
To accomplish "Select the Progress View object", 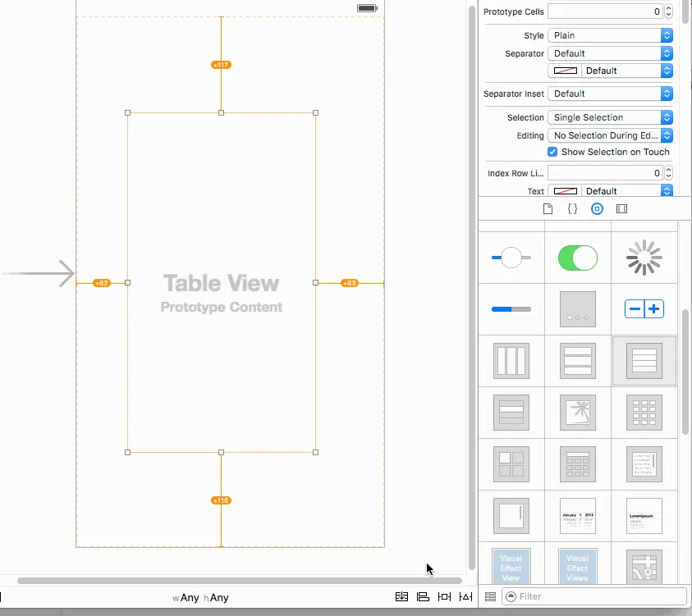I will tap(511, 309).
